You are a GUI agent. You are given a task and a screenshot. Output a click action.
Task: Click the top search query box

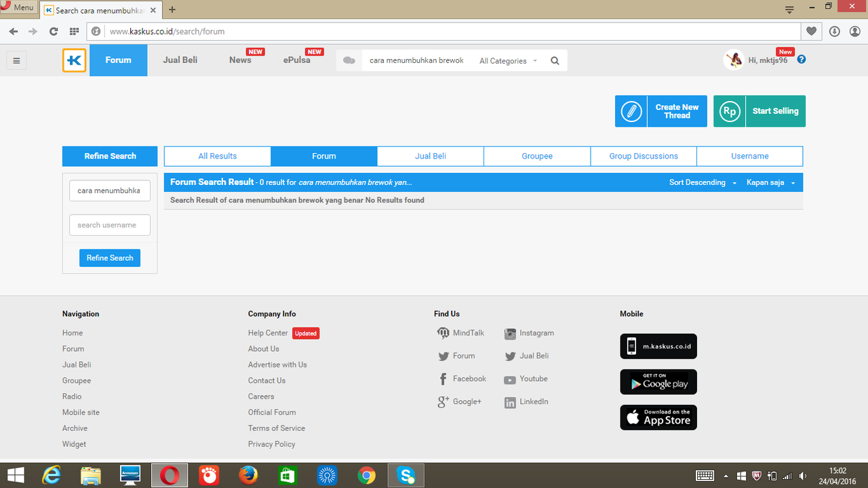click(417, 60)
